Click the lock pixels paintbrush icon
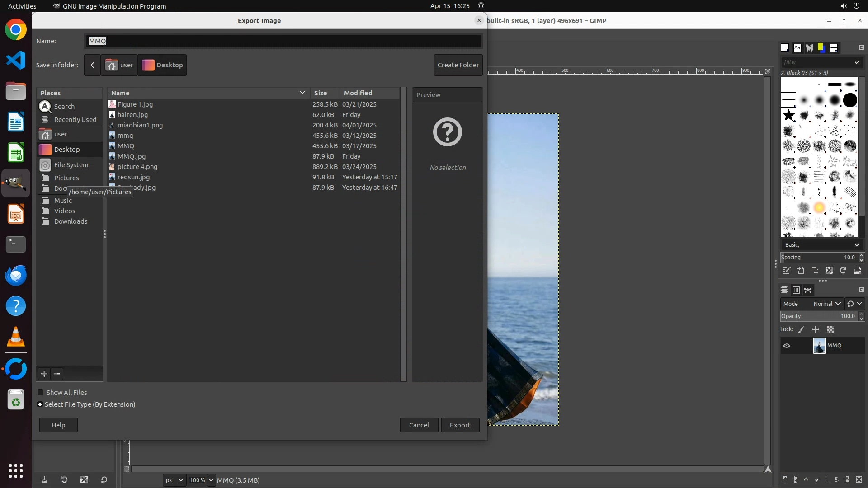Viewport: 868px width, 488px height. click(x=801, y=330)
